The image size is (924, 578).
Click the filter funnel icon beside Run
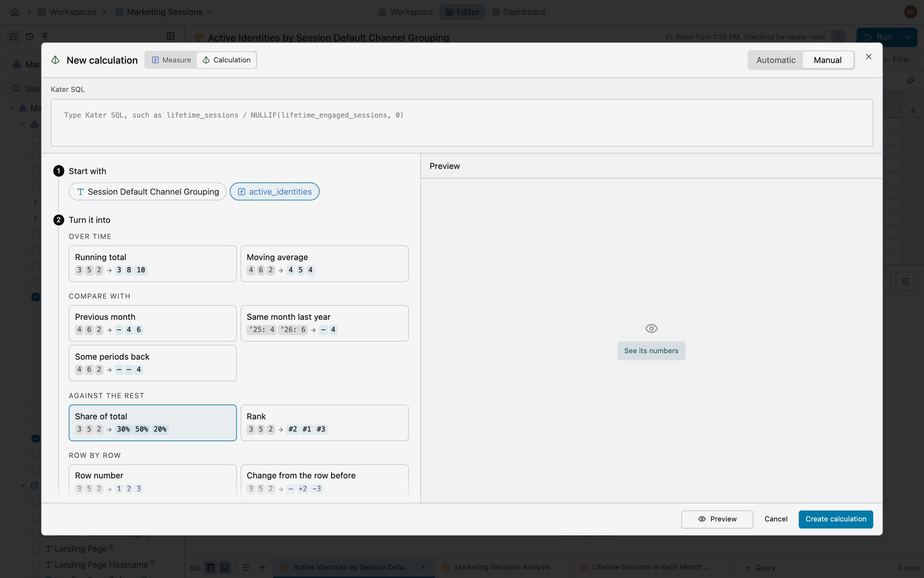(838, 37)
